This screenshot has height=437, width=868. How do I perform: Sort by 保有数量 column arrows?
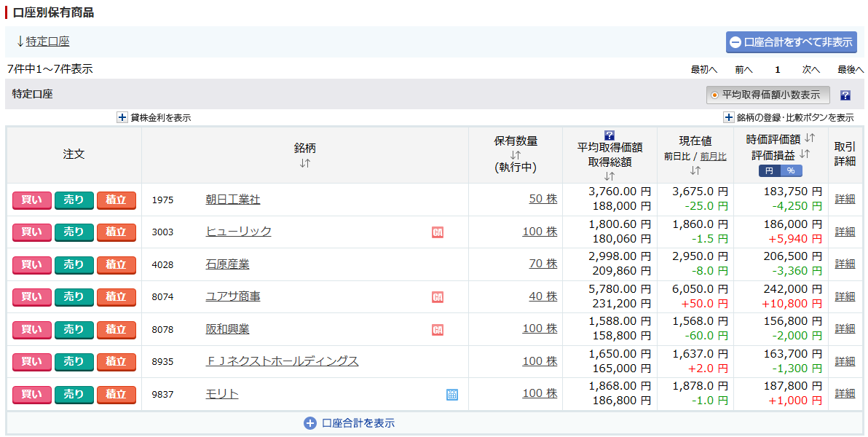coord(516,154)
